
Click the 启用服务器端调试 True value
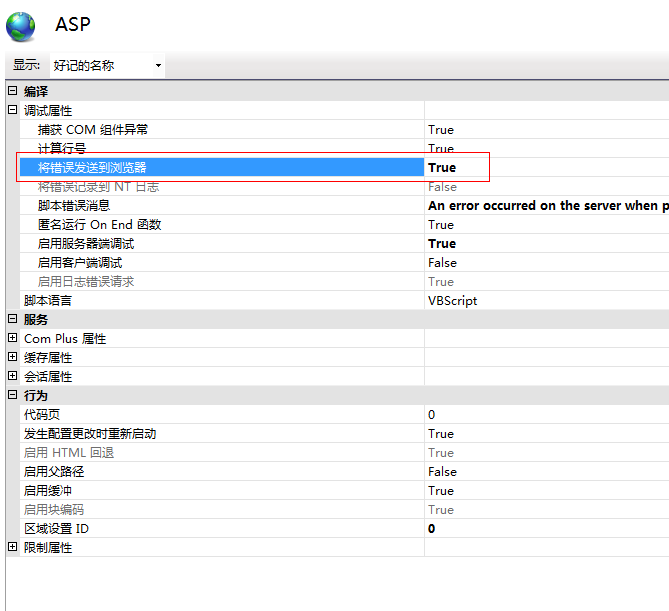coord(442,244)
